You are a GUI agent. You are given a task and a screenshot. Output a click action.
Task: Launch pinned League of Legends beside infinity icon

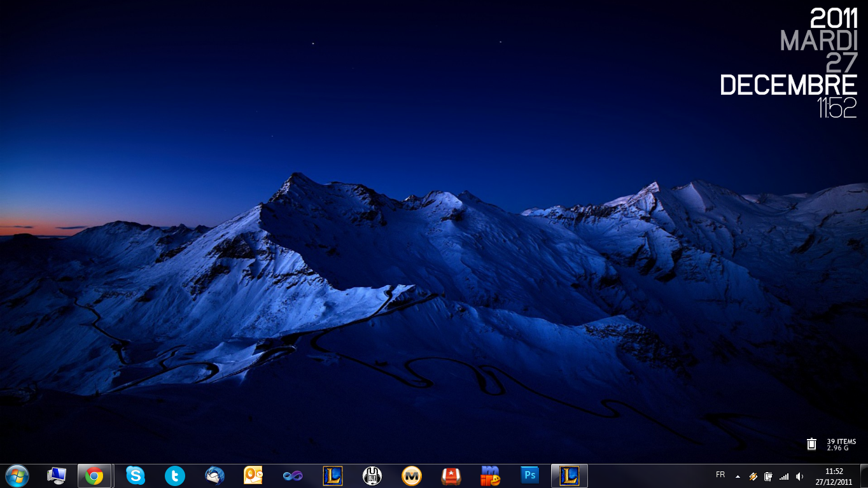coord(332,476)
